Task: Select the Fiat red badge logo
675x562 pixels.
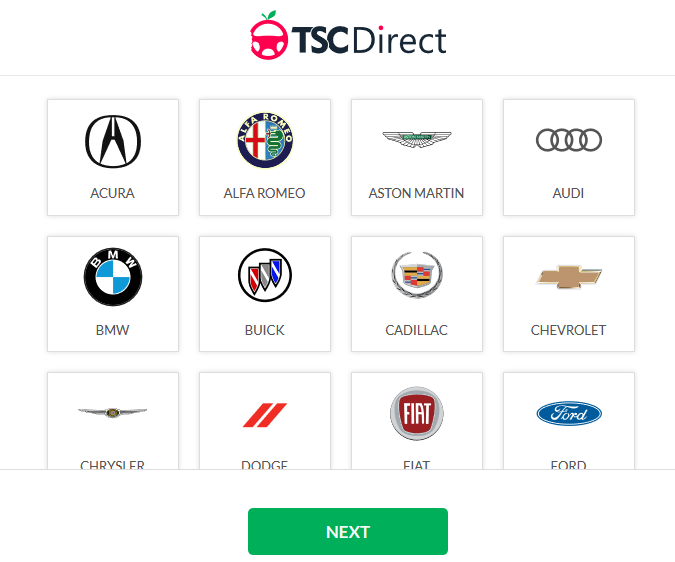Action: pos(417,413)
